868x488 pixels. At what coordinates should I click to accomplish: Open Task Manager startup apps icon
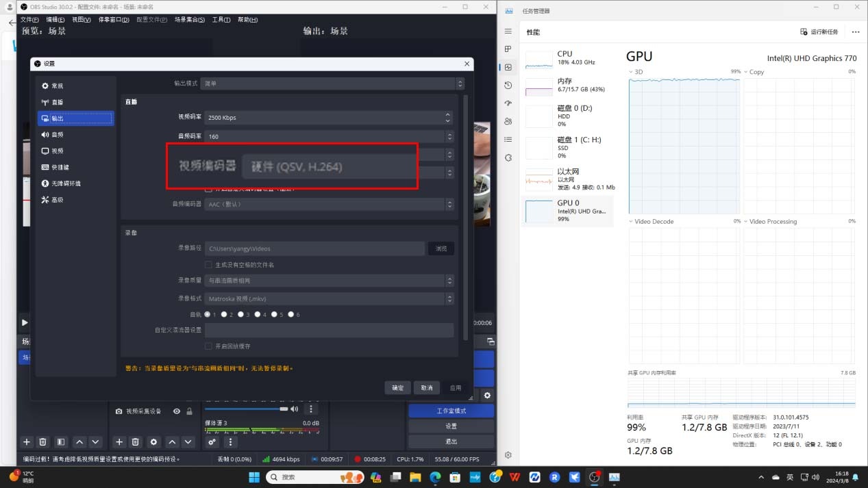pos(508,103)
